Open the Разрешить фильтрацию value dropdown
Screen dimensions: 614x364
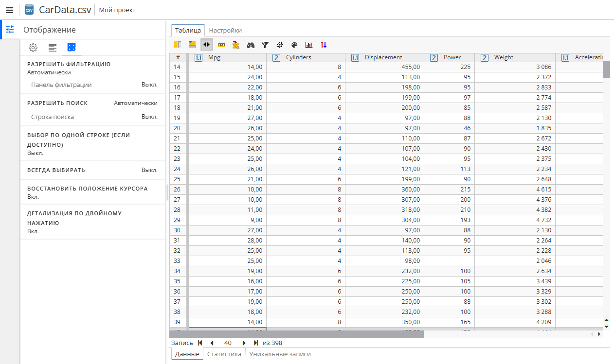tap(49, 72)
